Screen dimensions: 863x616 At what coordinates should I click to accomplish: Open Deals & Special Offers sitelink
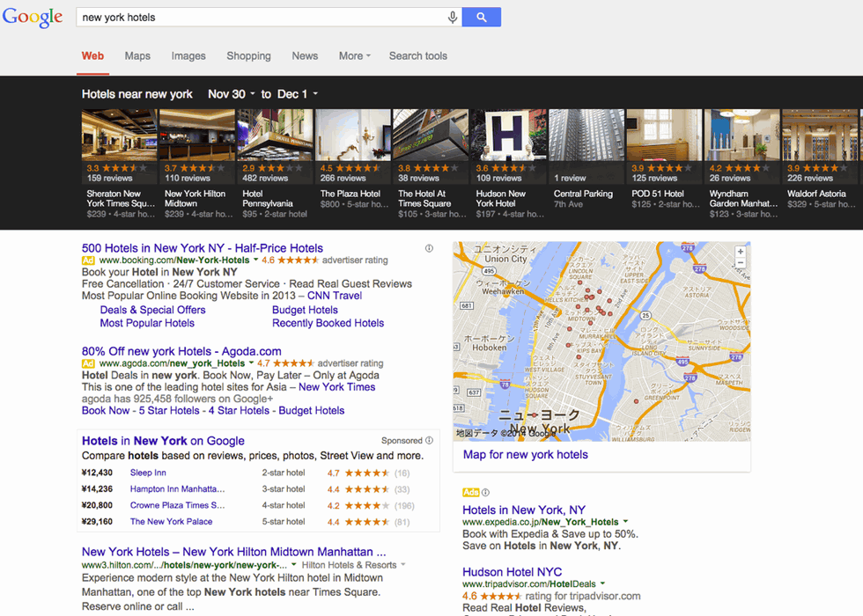click(x=152, y=310)
